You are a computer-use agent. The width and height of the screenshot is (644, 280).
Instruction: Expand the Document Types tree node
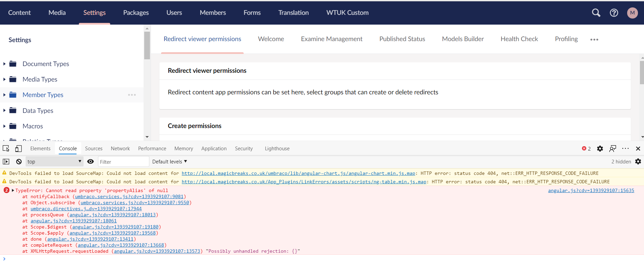4,64
